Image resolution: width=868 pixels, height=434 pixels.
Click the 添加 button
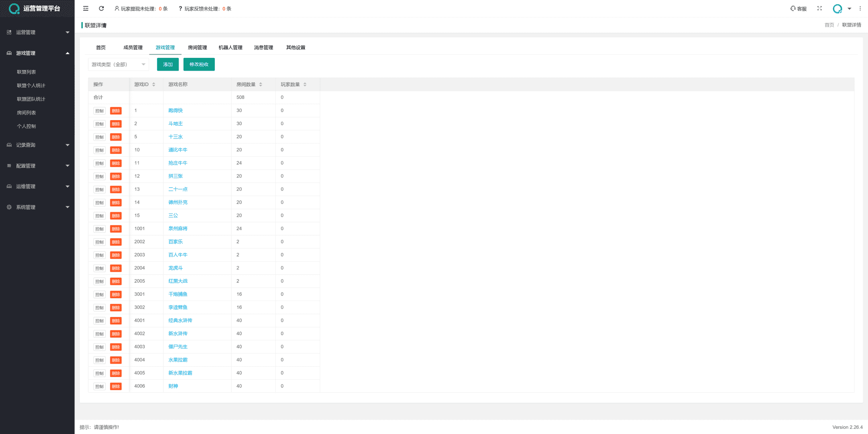(168, 64)
